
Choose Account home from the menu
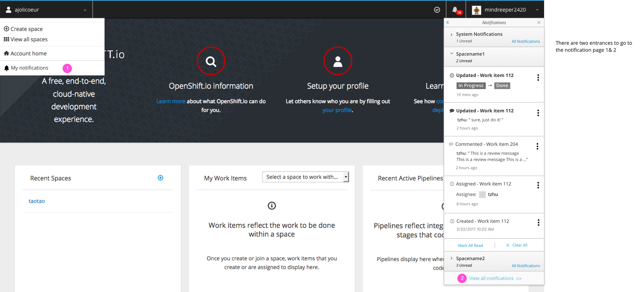(x=28, y=53)
